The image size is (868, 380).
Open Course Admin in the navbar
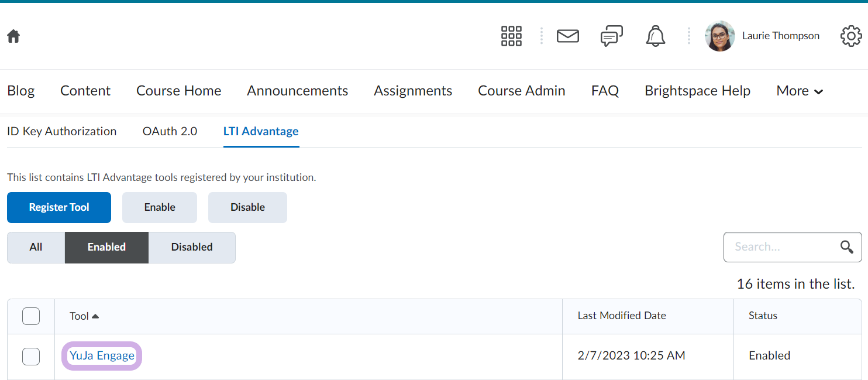click(522, 91)
